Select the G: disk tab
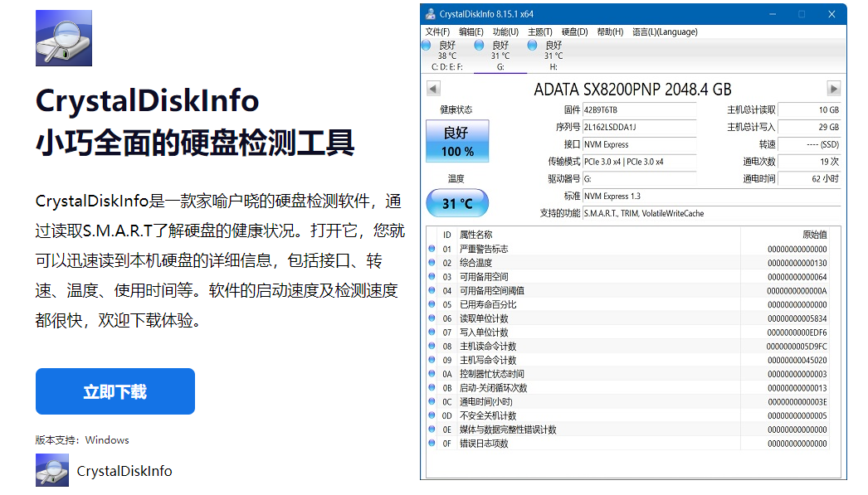The width and height of the screenshot is (868, 495). (500, 56)
